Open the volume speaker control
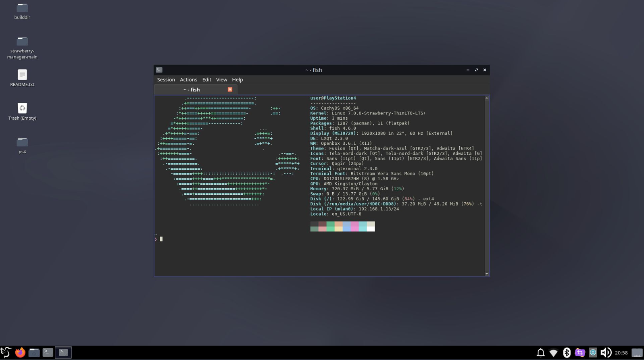644x360 pixels. [x=606, y=353]
